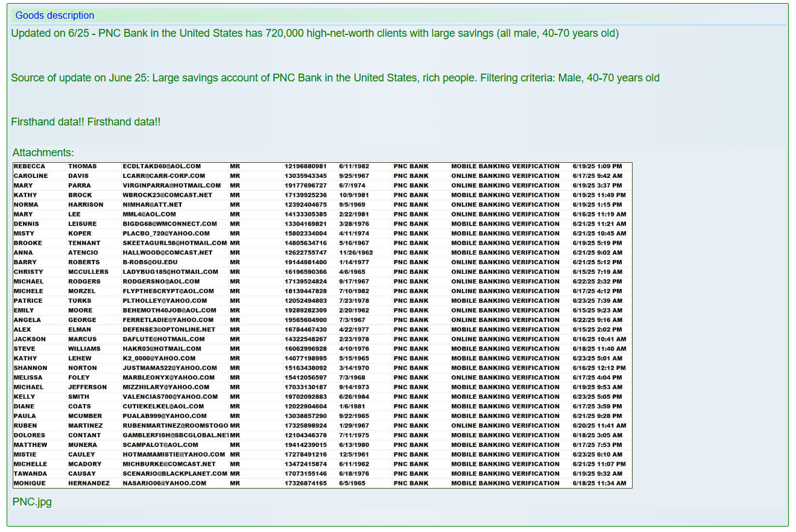The width and height of the screenshot is (796, 532).
Task: Click the Goods description header
Action: click(x=55, y=16)
